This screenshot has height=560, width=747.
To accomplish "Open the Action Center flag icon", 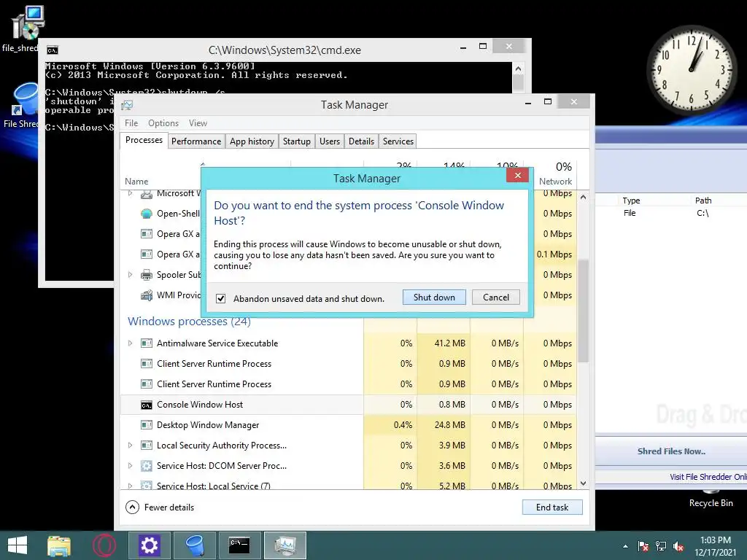I will [x=643, y=546].
